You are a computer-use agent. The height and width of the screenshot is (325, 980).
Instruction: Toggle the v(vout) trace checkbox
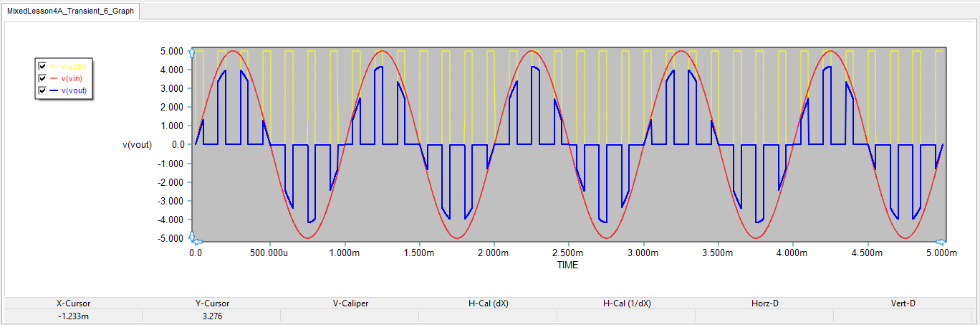[x=42, y=90]
